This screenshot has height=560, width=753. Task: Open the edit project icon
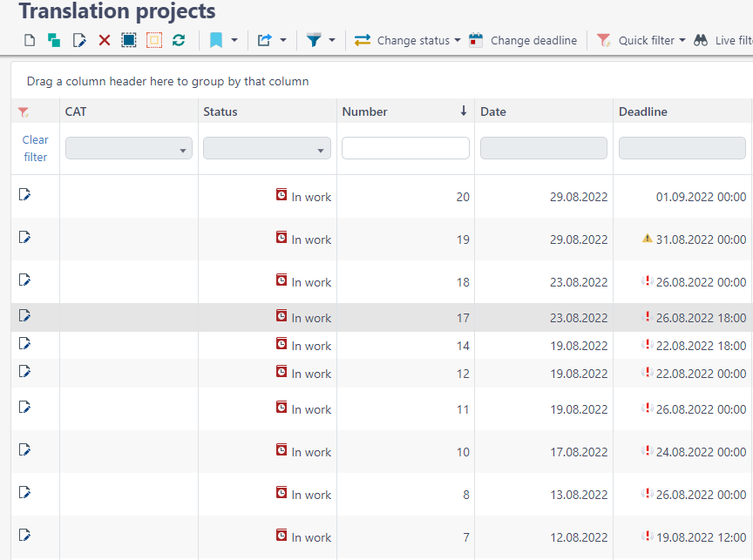[77, 40]
